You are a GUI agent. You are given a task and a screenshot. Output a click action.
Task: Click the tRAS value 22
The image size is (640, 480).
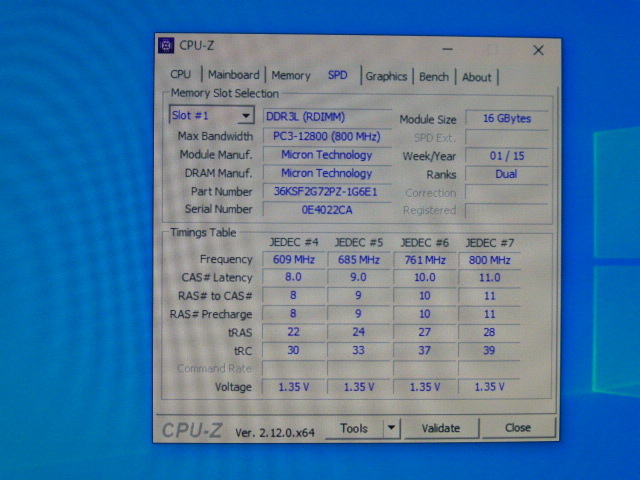(293, 332)
